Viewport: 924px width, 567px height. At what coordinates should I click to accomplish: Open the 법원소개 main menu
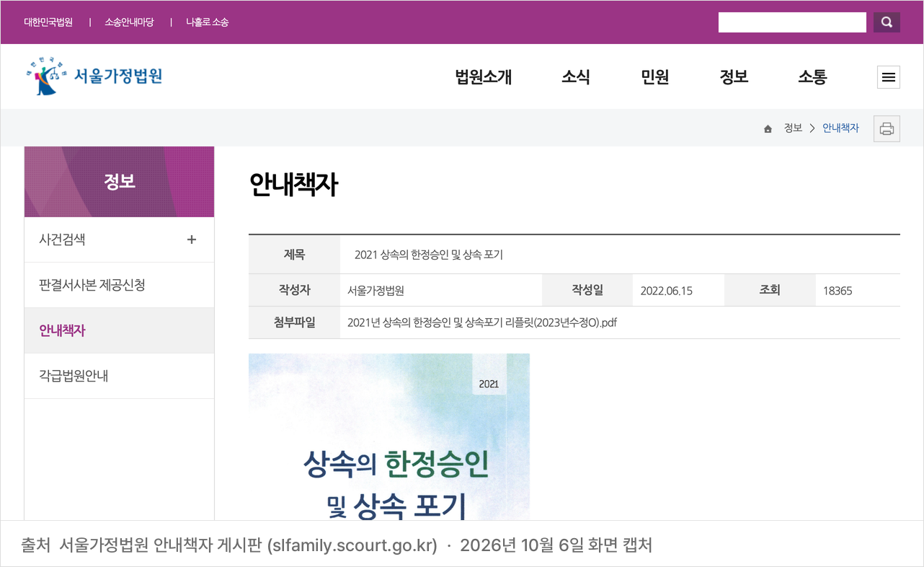[x=484, y=77]
